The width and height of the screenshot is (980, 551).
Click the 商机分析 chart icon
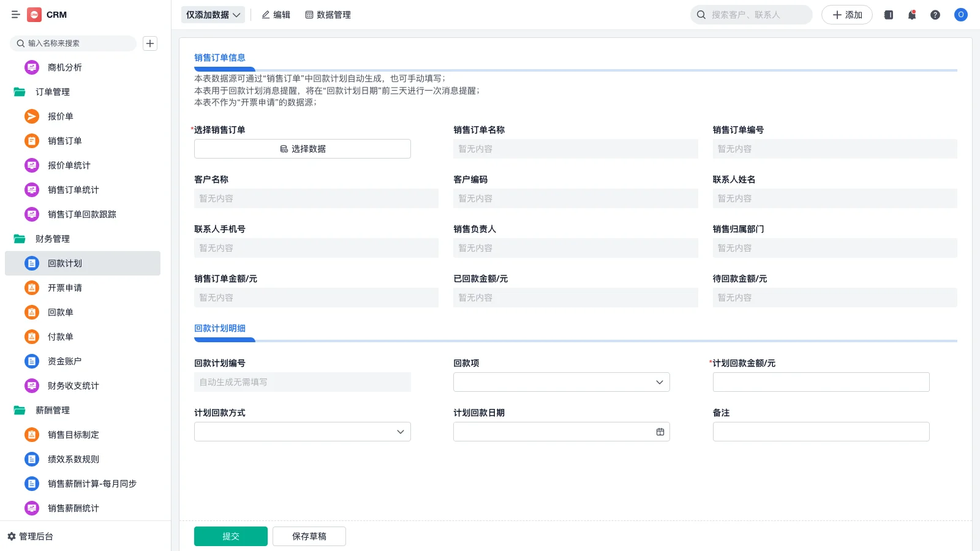click(31, 67)
